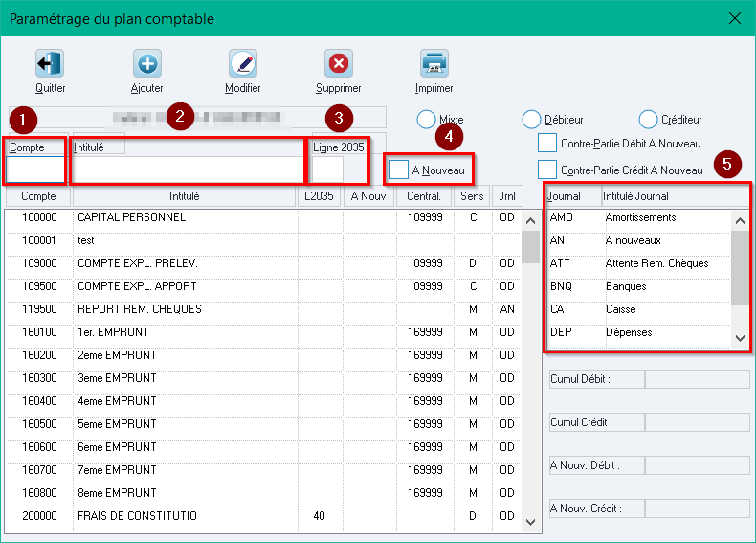Click the Supprimer red cross icon

[339, 63]
